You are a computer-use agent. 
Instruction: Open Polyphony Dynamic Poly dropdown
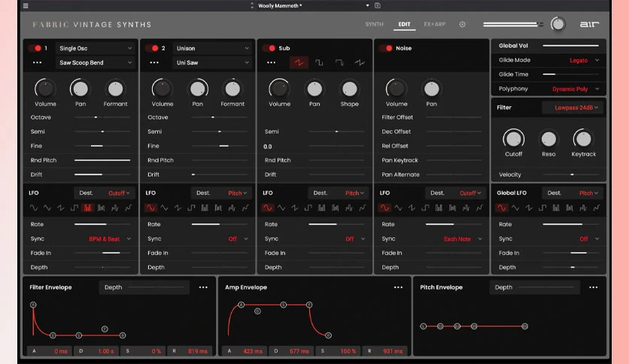(576, 89)
